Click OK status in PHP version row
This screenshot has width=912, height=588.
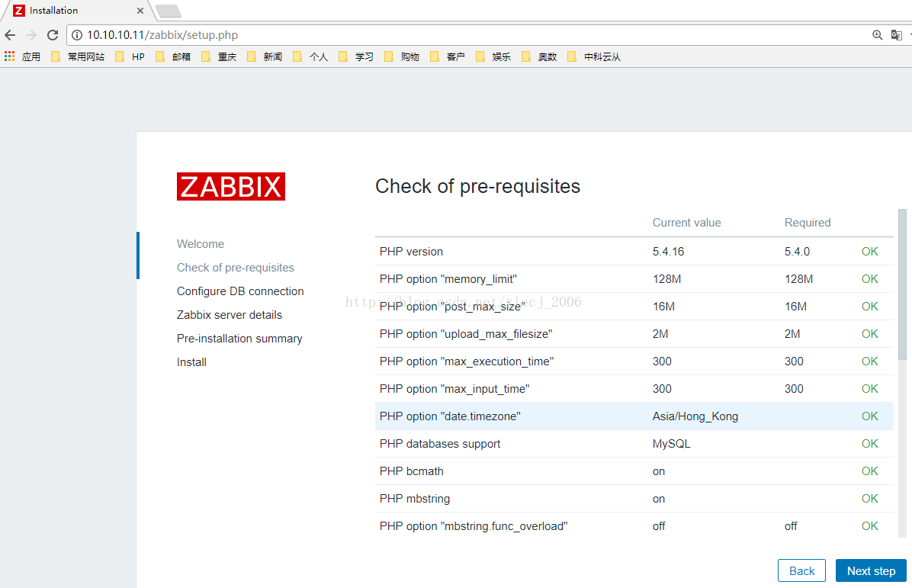tap(869, 251)
